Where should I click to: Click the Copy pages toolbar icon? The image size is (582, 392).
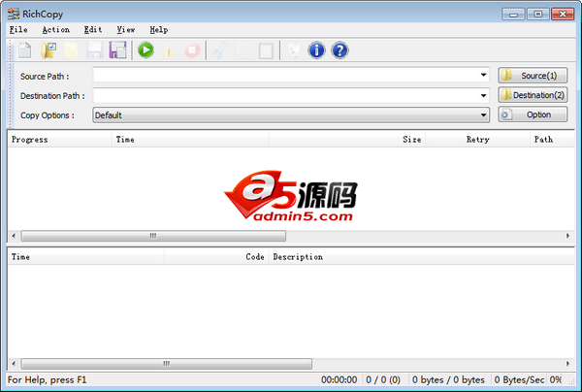243,50
